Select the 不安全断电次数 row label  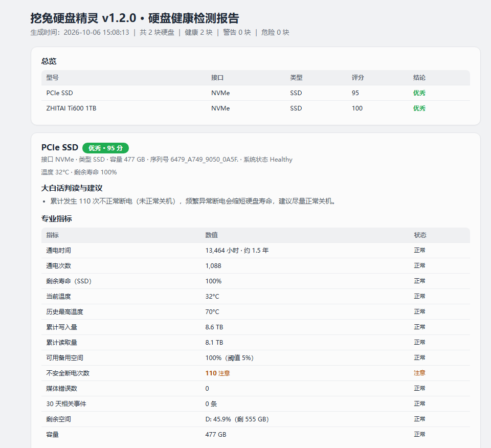(68, 373)
